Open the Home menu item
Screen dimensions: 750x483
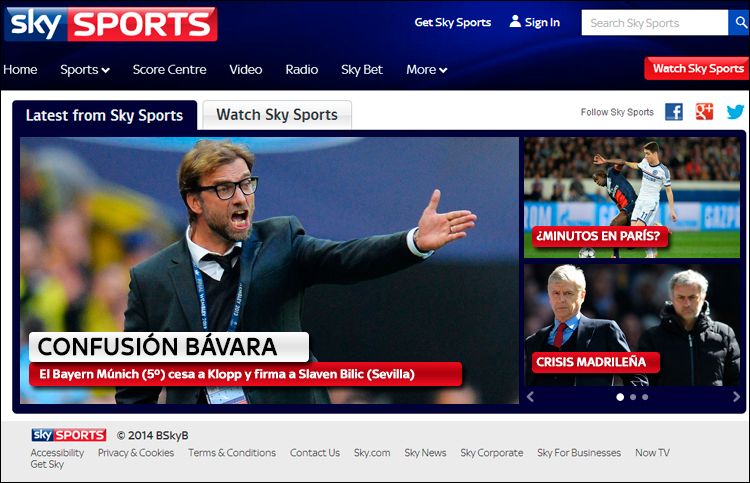(20, 70)
